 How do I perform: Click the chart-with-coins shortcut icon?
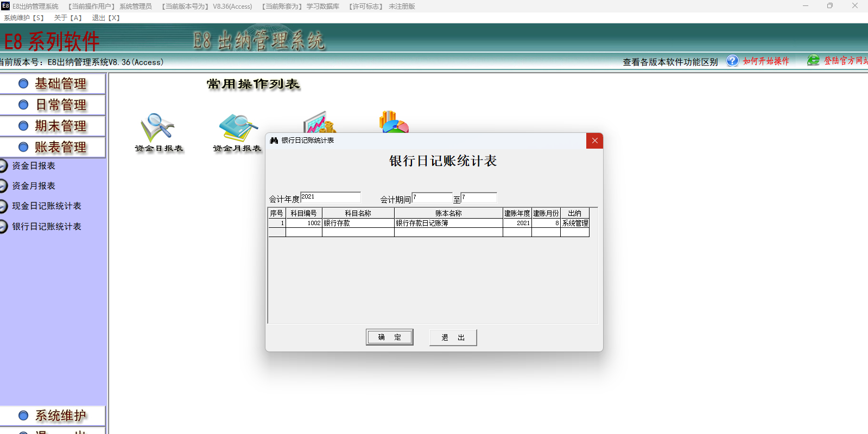(320, 123)
